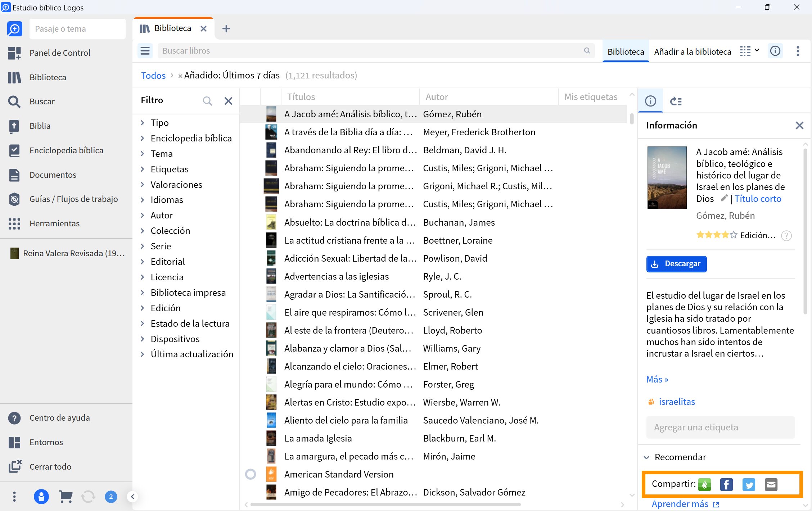Click the Agregar una etiqueta field

click(720, 427)
